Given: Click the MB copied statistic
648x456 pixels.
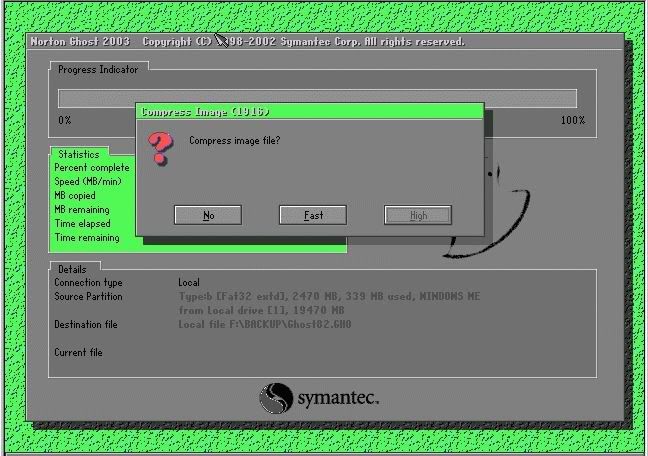Looking at the screenshot, I should (x=75, y=196).
